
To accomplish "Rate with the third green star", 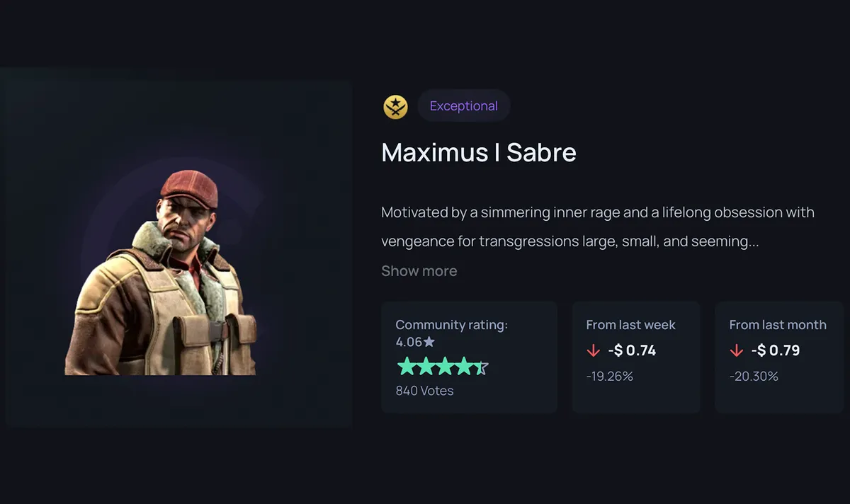I will pyautogui.click(x=444, y=367).
